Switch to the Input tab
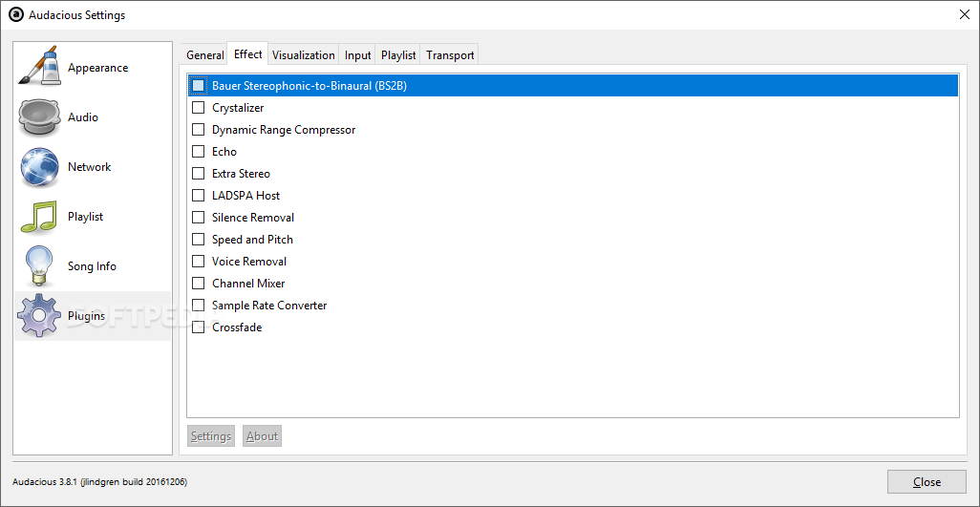 click(x=358, y=55)
